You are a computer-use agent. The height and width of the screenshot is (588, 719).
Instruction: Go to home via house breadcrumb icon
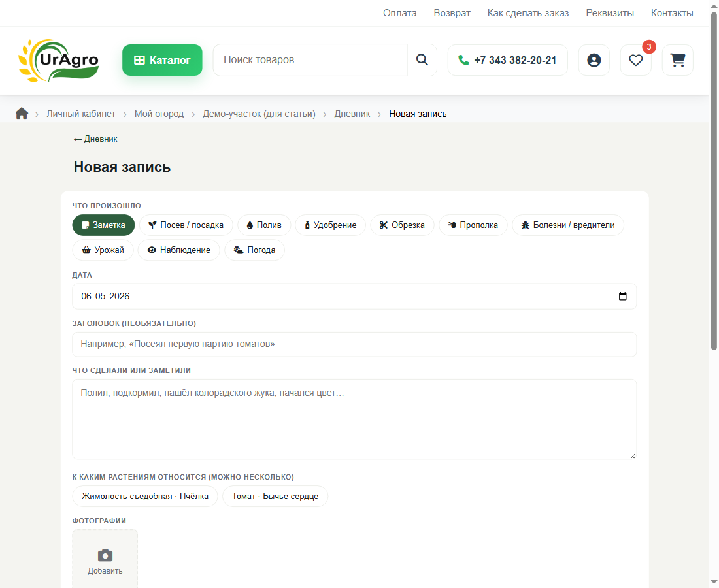22,114
